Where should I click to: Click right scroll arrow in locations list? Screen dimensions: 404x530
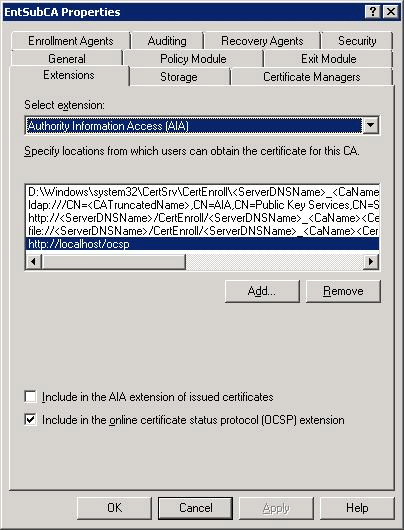[371, 262]
